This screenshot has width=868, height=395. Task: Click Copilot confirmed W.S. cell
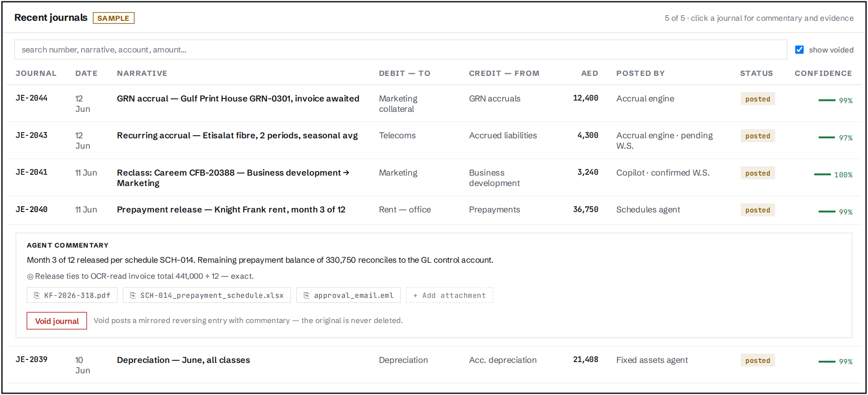pyautogui.click(x=663, y=173)
